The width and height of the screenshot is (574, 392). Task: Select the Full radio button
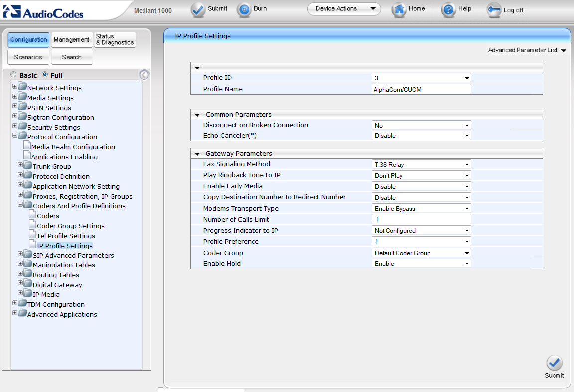[45, 75]
